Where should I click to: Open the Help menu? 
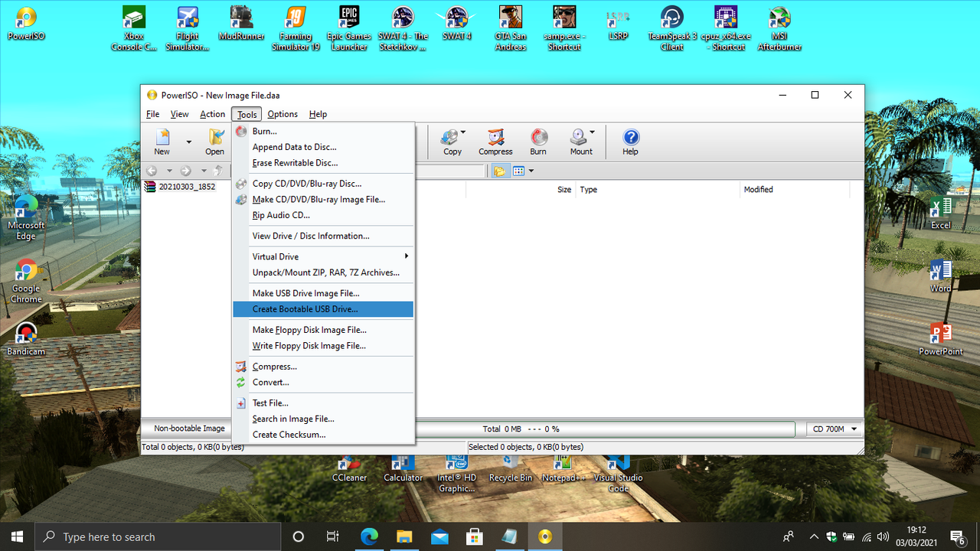(318, 114)
